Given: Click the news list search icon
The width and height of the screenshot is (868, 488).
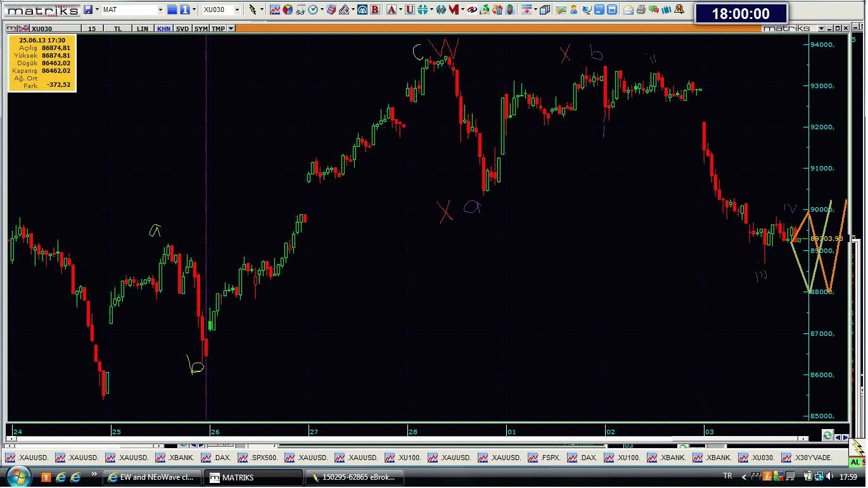Looking at the screenshot, I should 301,10.
